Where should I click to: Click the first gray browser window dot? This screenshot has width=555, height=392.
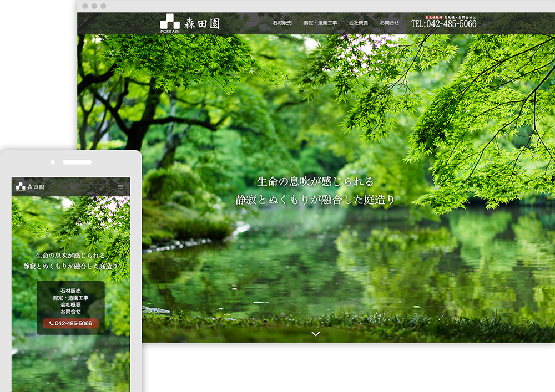(85, 6)
